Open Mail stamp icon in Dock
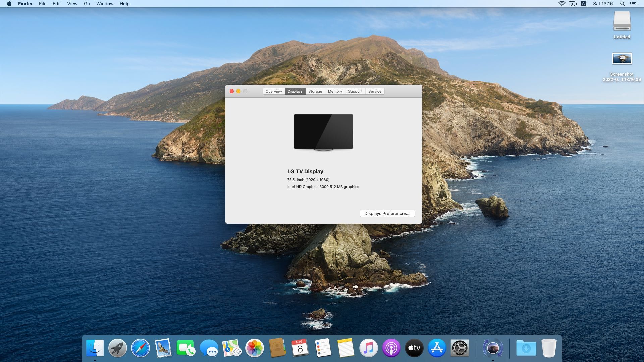The image size is (644, 362). click(163, 348)
